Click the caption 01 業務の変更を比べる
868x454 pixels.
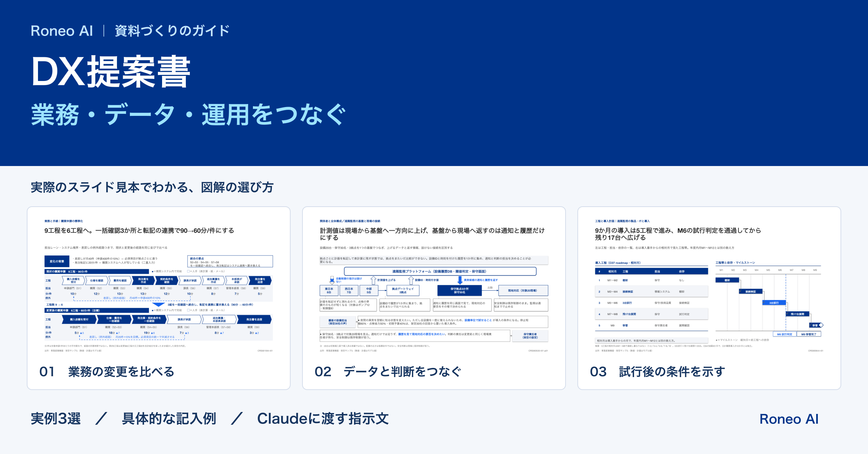(107, 372)
